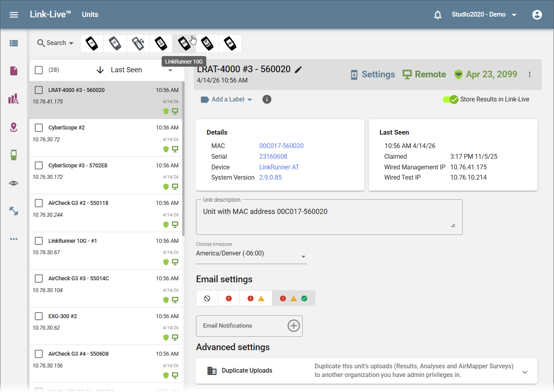This screenshot has height=392, width=554.
Task: Open the crossed tools icon in the sidebar
Action: (14, 211)
